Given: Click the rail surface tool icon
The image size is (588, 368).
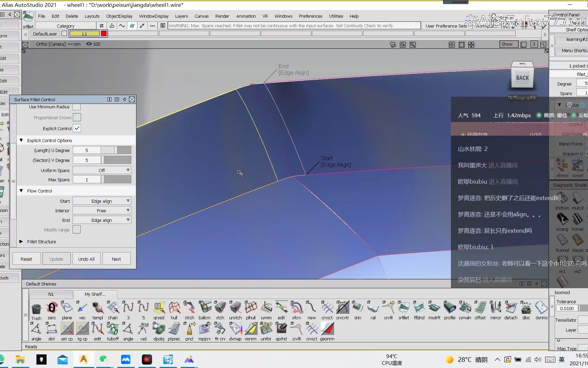Looking at the screenshot, I should [373, 308].
